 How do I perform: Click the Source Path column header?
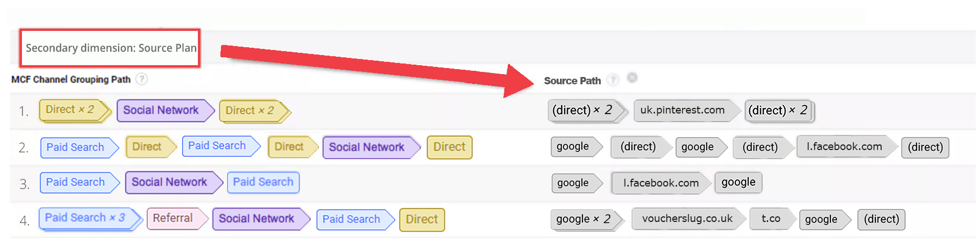pyautogui.click(x=572, y=81)
